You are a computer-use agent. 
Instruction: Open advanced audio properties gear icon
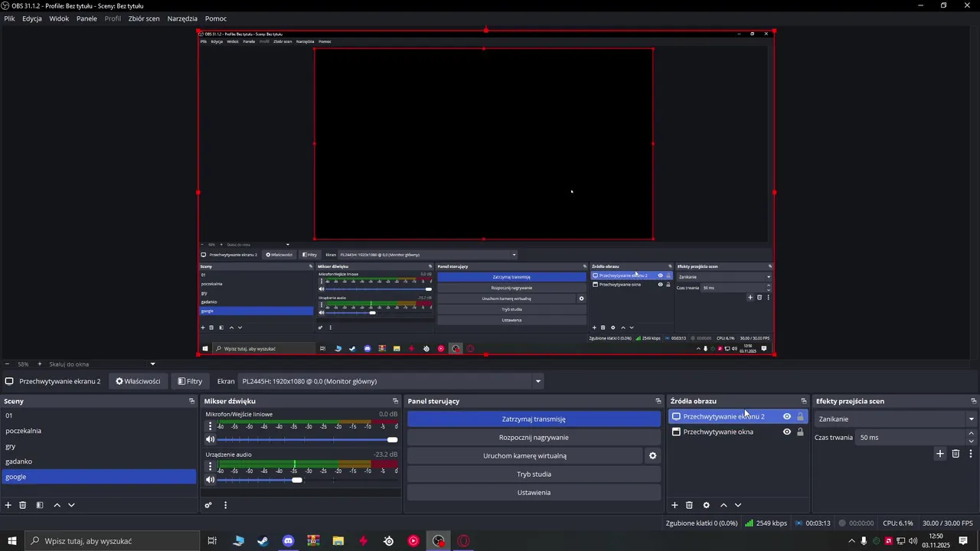point(208,505)
